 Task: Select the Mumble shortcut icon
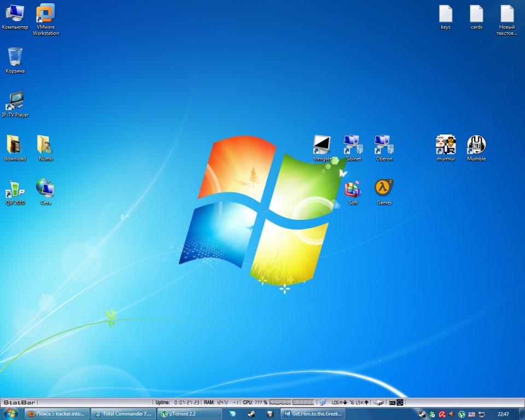[x=476, y=148]
